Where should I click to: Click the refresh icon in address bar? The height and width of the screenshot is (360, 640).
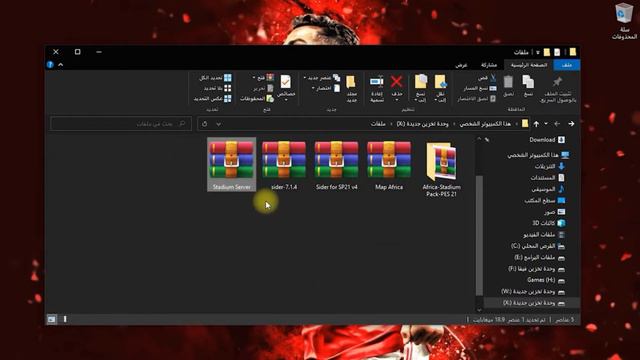click(204, 124)
